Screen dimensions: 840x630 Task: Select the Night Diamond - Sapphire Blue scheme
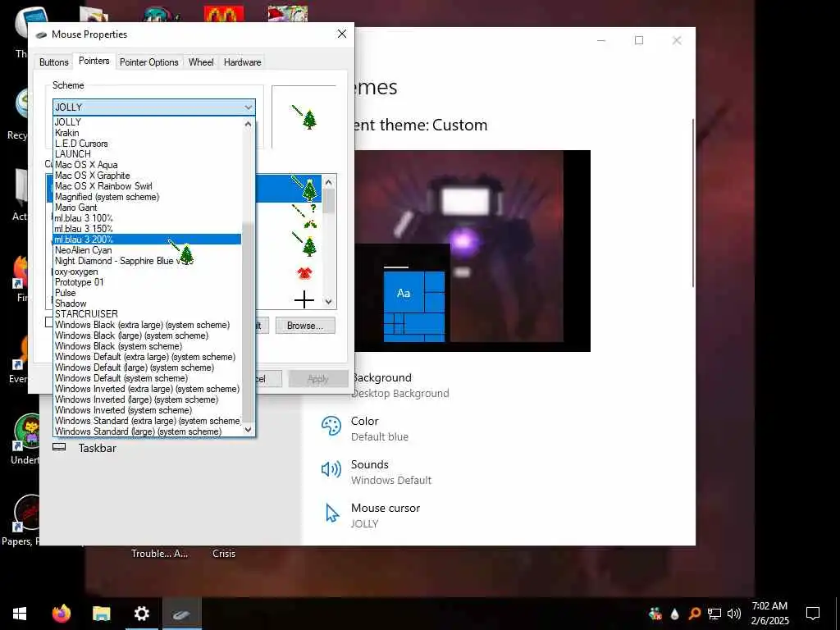point(148,261)
